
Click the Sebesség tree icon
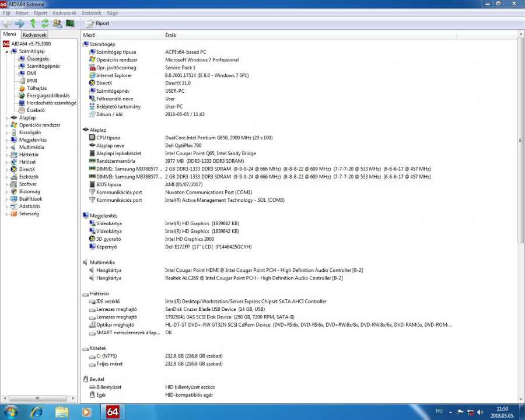[x=14, y=213]
